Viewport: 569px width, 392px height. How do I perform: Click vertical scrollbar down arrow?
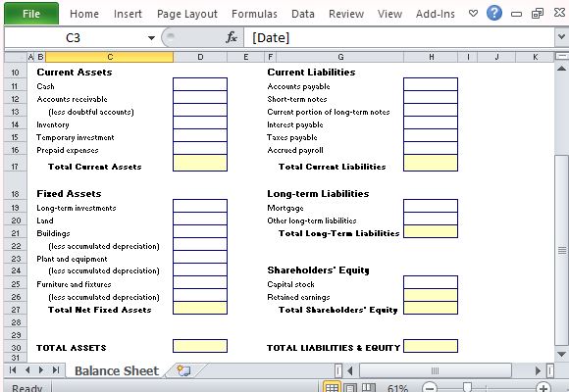tap(561, 354)
